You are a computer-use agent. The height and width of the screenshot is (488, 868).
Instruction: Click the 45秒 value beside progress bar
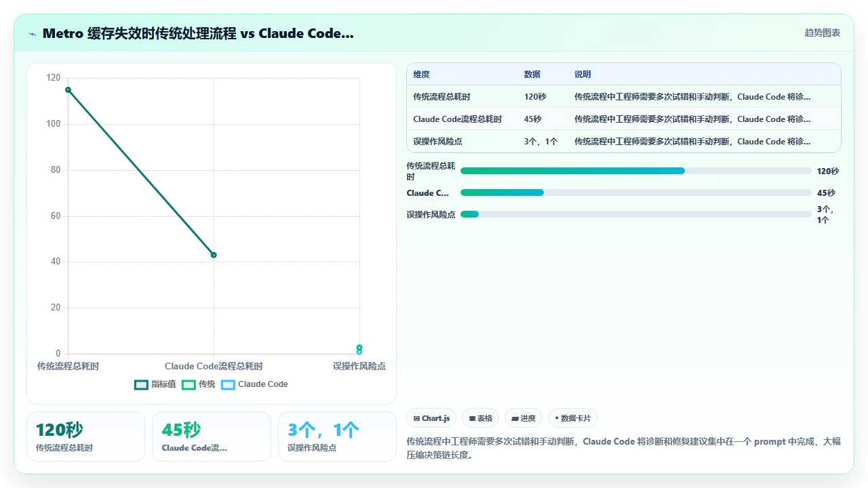click(x=826, y=193)
